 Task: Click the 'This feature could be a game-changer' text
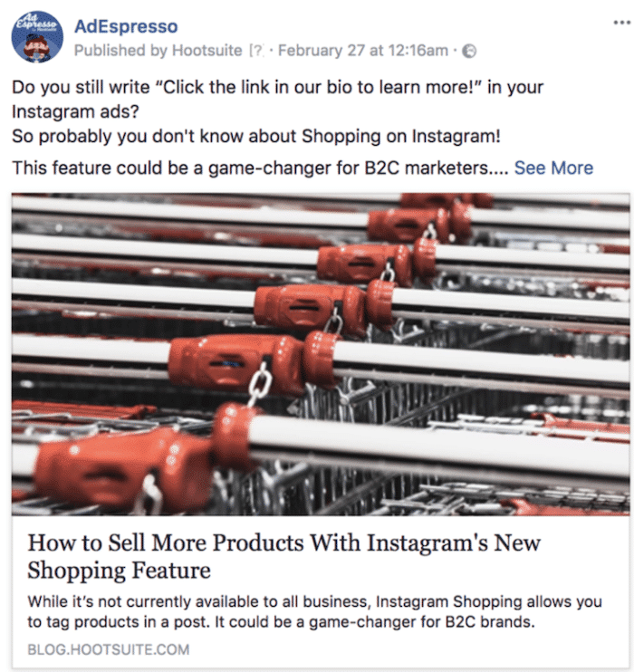(260, 168)
